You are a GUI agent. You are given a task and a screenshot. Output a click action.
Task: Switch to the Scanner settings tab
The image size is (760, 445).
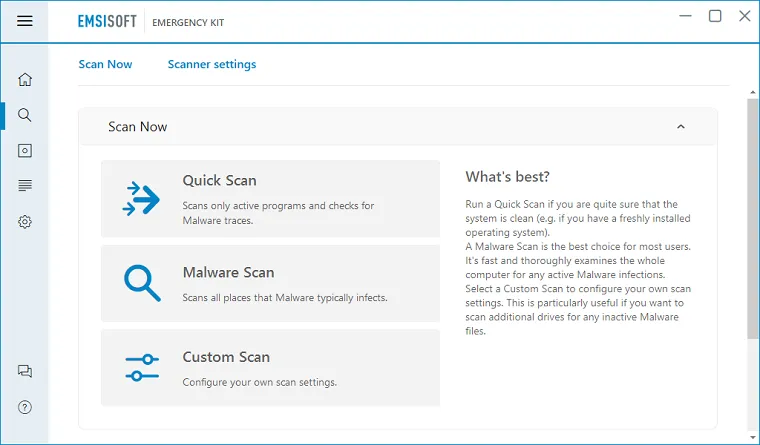(x=212, y=64)
